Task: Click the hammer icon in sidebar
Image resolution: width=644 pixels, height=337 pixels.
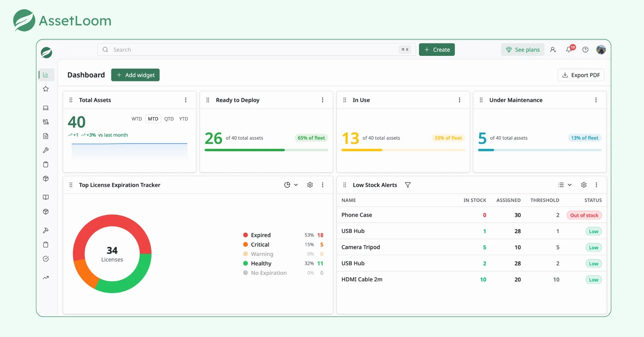Action: pos(46,230)
